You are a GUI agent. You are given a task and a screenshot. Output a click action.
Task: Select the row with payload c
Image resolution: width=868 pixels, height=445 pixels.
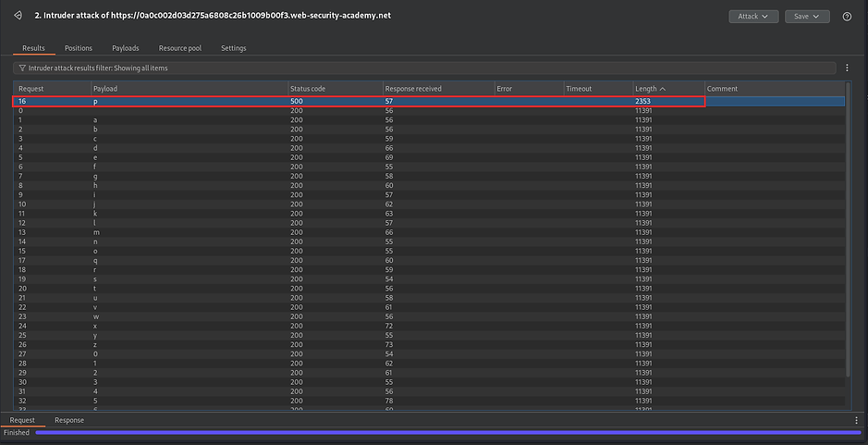430,139
